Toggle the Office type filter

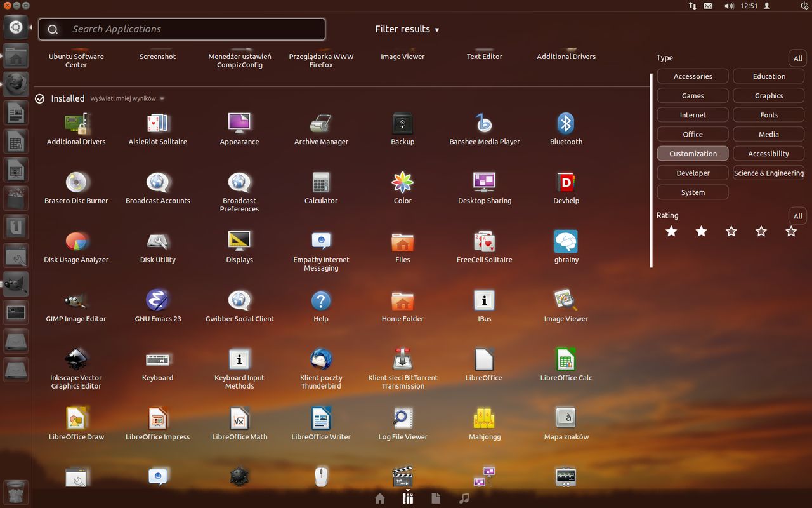pos(693,135)
